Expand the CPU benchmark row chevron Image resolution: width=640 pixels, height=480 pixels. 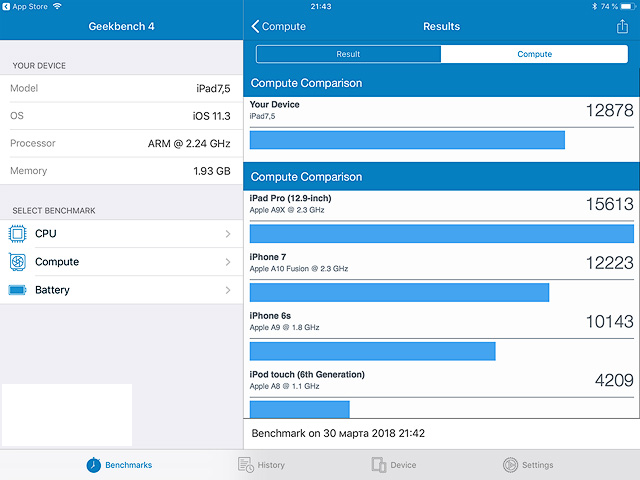pyautogui.click(x=228, y=234)
